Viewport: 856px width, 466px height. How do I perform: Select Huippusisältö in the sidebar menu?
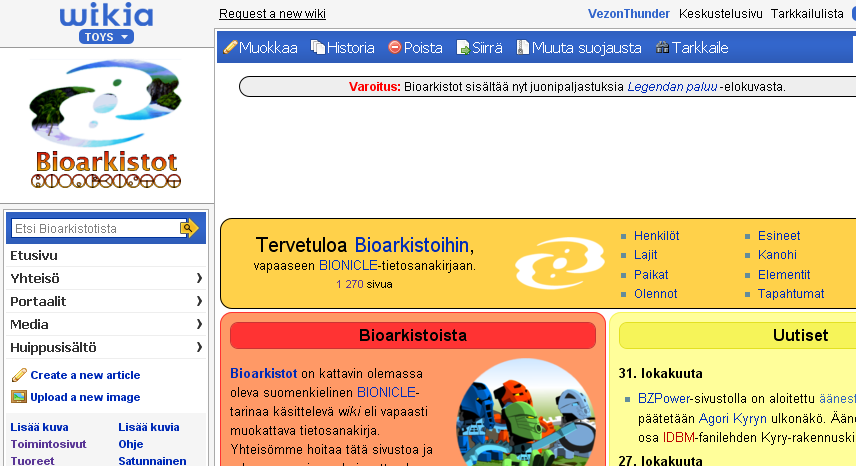pyautogui.click(x=53, y=347)
